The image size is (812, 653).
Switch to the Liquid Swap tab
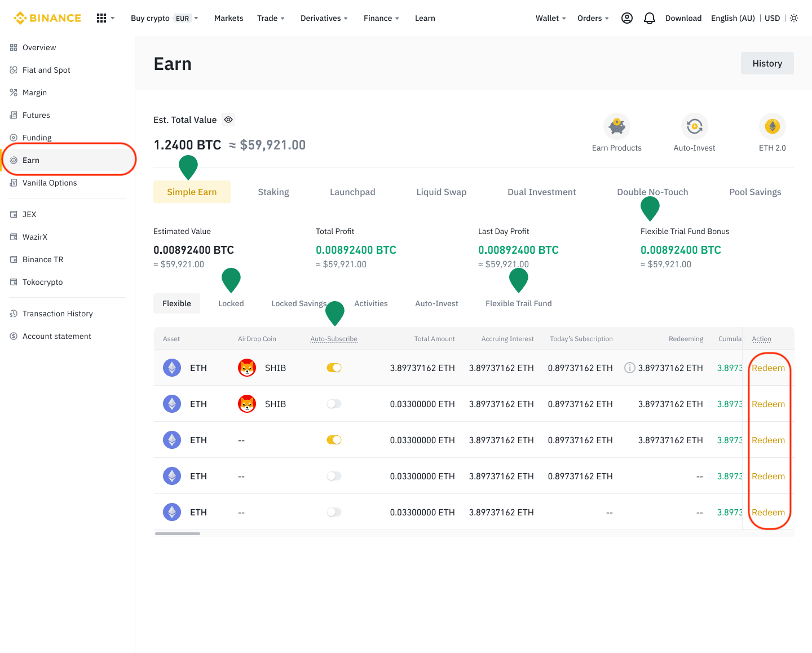point(442,192)
